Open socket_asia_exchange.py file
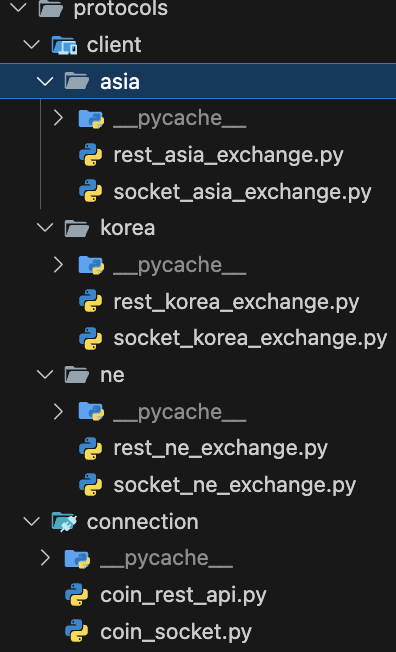Image resolution: width=396 pixels, height=652 pixels. [242, 192]
